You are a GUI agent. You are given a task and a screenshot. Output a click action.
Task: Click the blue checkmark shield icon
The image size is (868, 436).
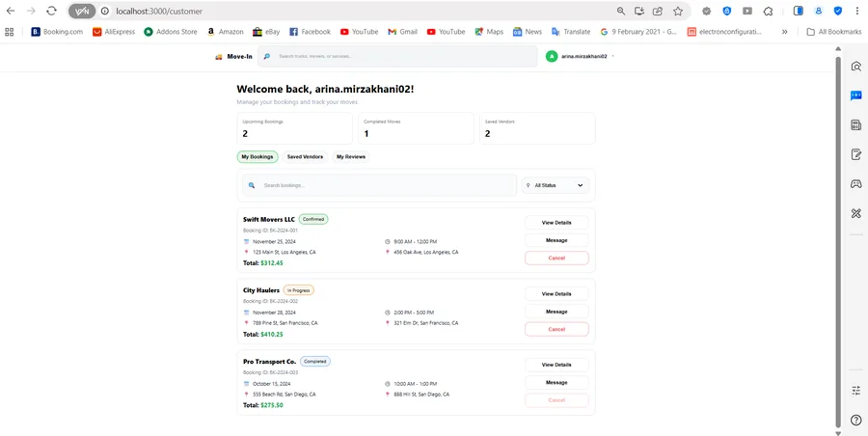[x=838, y=11]
